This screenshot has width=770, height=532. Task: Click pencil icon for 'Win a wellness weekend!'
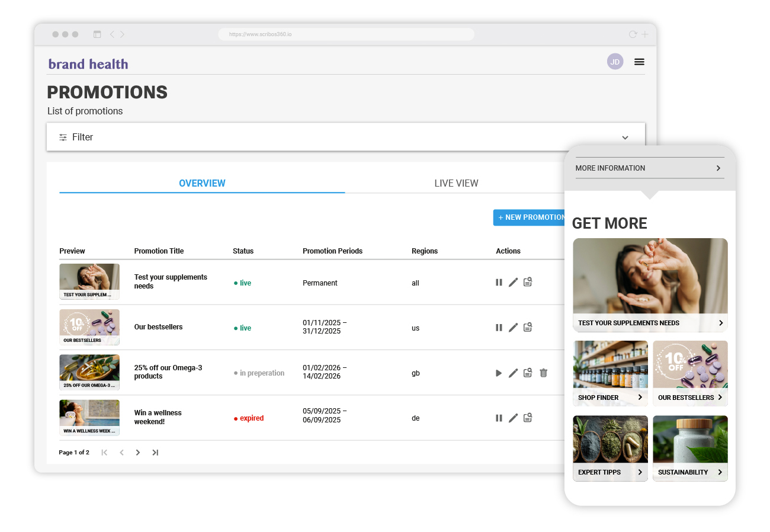coord(513,418)
